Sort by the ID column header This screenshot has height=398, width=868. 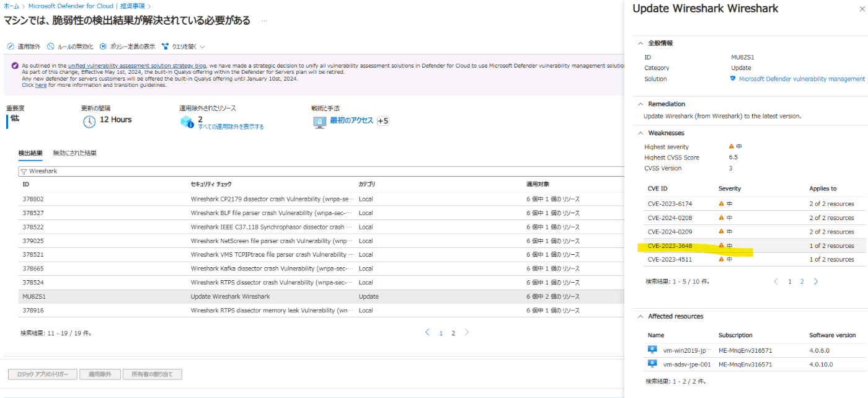[x=26, y=185]
